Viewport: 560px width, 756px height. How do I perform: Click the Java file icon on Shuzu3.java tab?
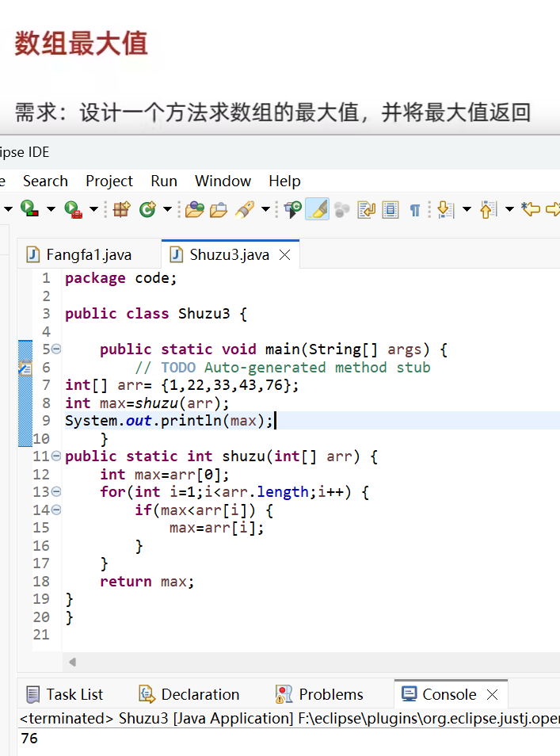pyautogui.click(x=177, y=254)
